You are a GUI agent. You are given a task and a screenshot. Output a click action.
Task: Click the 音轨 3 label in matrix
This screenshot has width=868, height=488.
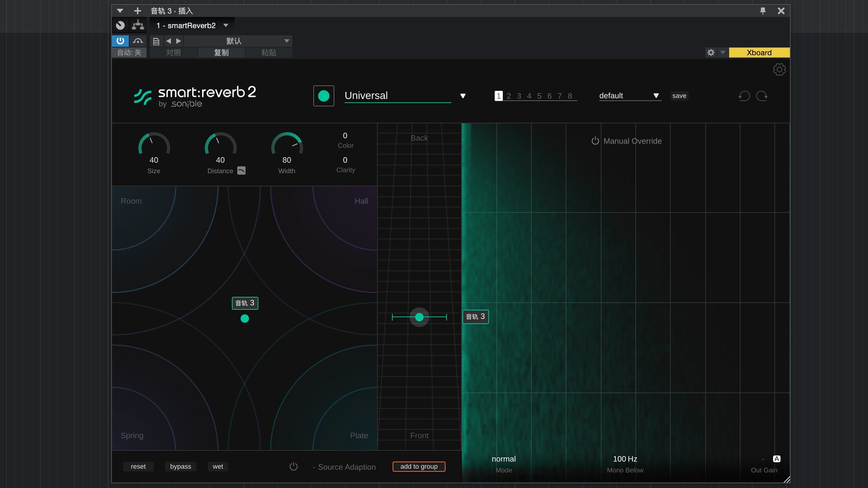point(245,303)
